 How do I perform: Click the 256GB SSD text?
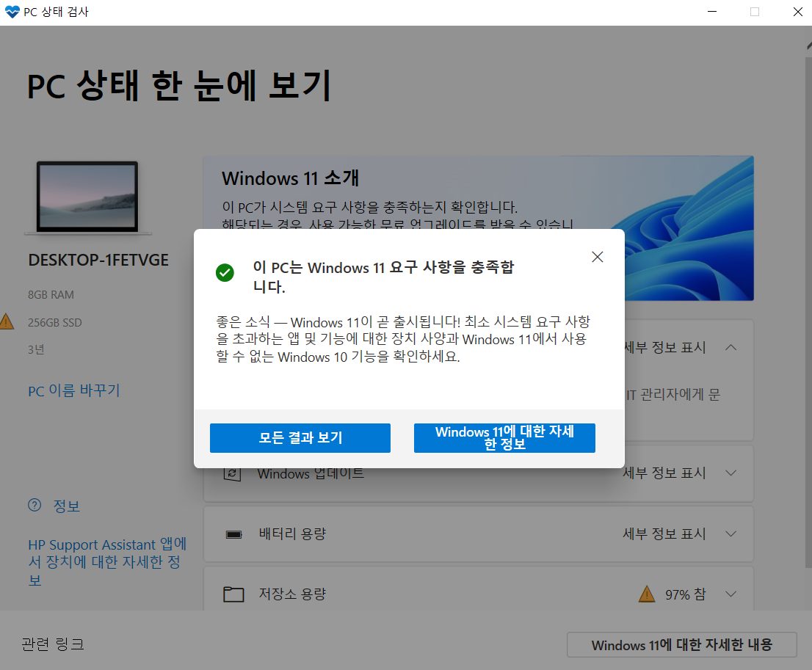[x=55, y=323]
